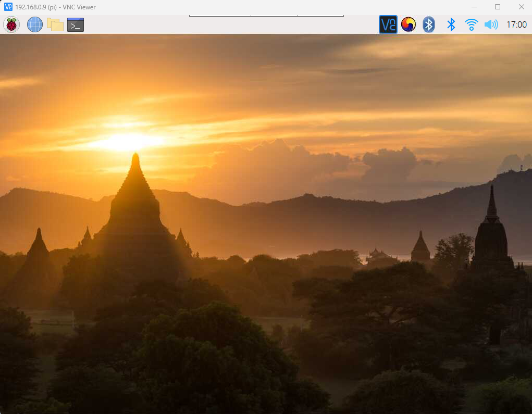Click the VNC Viewer title bar app icon

pyautogui.click(x=8, y=7)
